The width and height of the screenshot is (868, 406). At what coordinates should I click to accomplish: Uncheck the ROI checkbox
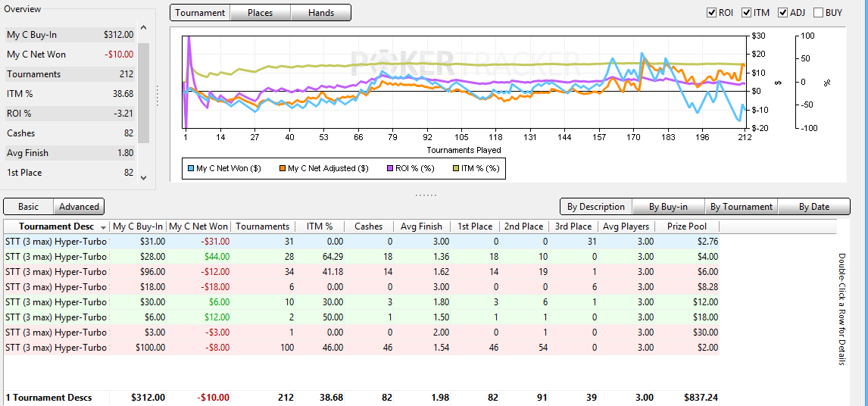click(x=712, y=13)
